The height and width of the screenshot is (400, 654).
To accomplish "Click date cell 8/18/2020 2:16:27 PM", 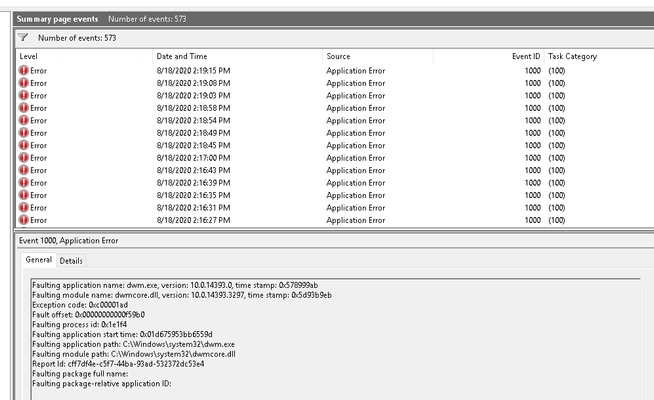I will [x=194, y=220].
